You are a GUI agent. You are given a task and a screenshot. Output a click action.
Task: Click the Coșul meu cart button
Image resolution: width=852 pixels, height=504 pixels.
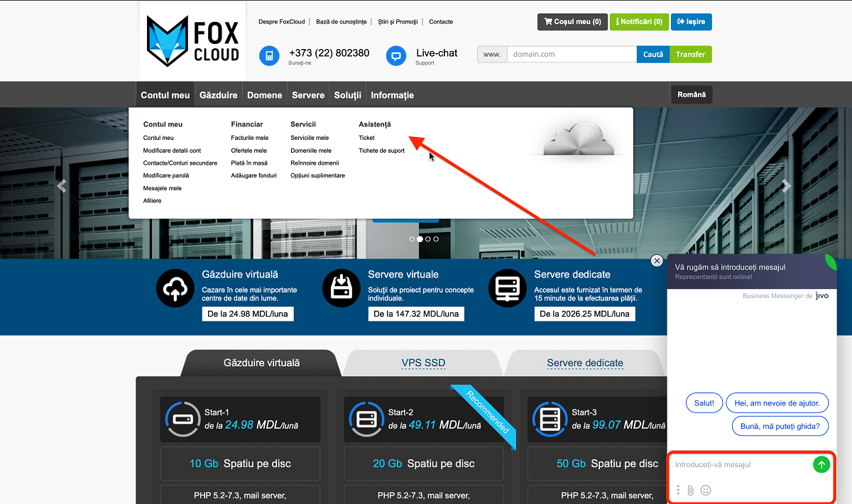click(572, 22)
